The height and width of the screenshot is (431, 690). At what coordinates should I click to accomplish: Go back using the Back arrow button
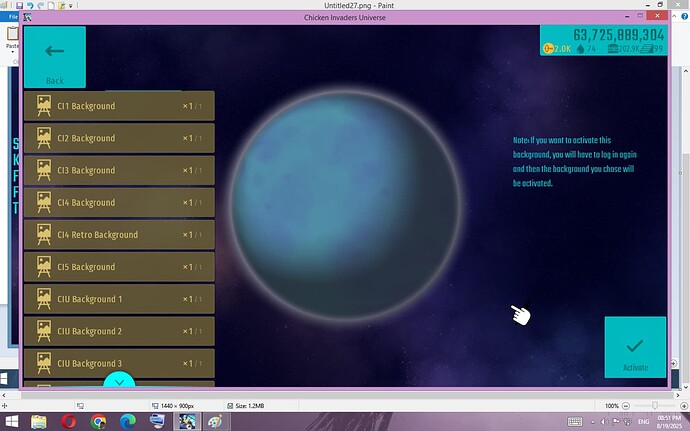pyautogui.click(x=55, y=57)
